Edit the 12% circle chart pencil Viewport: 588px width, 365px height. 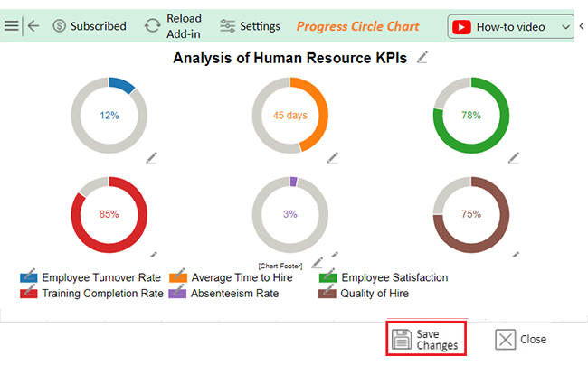point(151,157)
